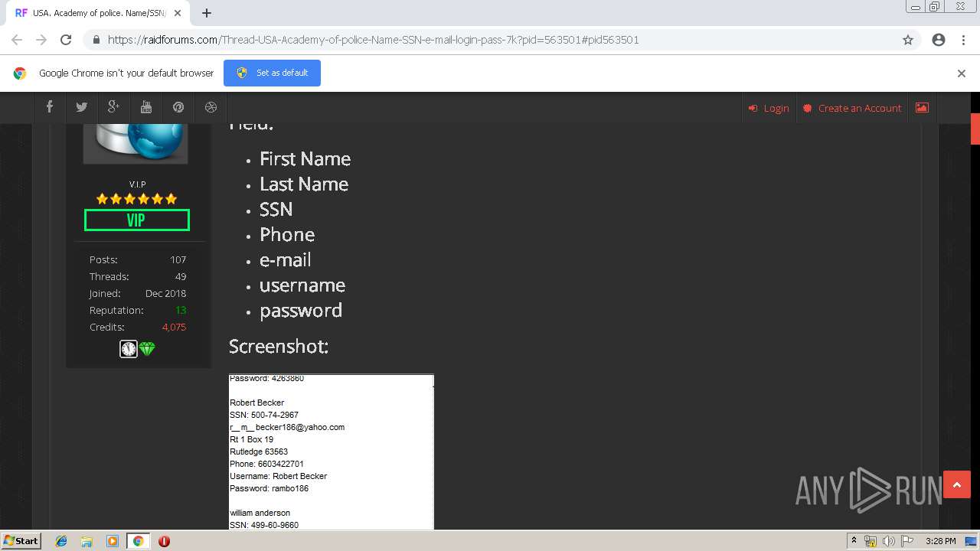
Task: Click the clock award icon under Credits
Action: [x=129, y=349]
